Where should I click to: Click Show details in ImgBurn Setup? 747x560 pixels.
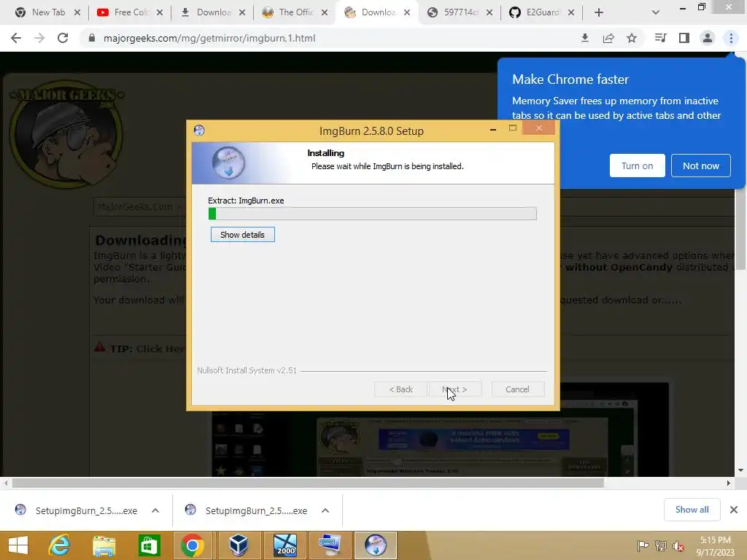(x=242, y=235)
